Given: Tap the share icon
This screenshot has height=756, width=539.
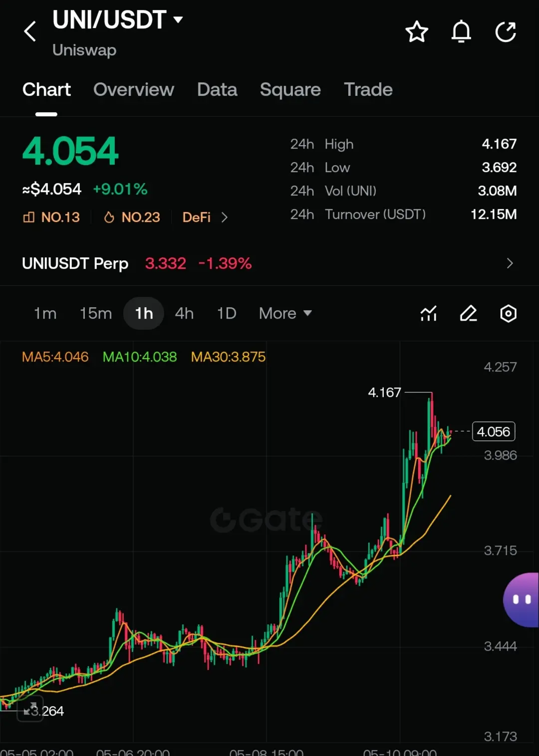Looking at the screenshot, I should click(x=506, y=32).
